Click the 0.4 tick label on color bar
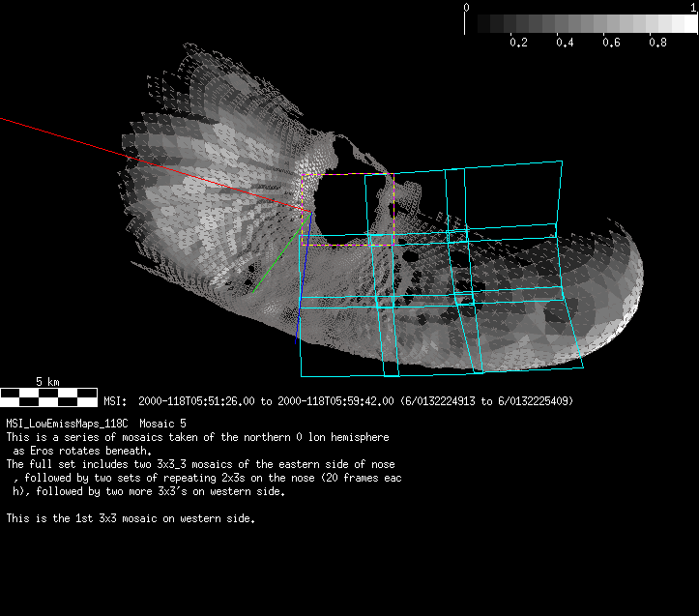This screenshot has height=616, width=699. [565, 43]
